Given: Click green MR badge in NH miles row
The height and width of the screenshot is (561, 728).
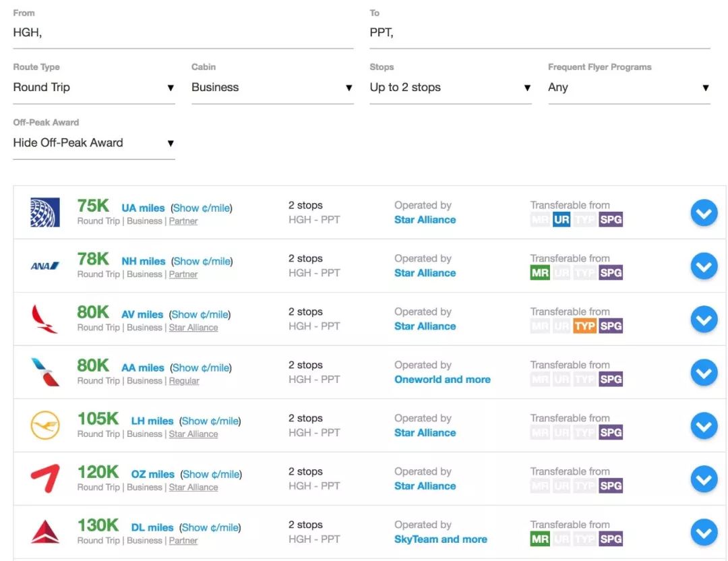Looking at the screenshot, I should point(540,273).
